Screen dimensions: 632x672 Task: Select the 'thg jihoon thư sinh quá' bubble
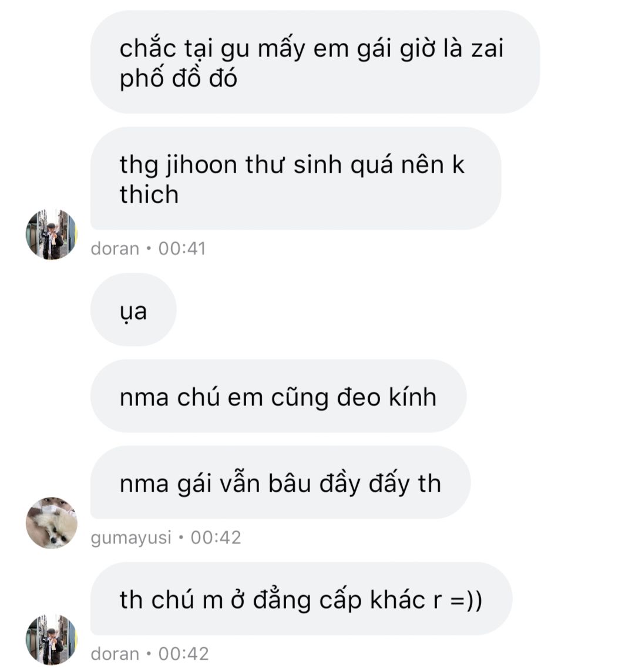coord(295,179)
